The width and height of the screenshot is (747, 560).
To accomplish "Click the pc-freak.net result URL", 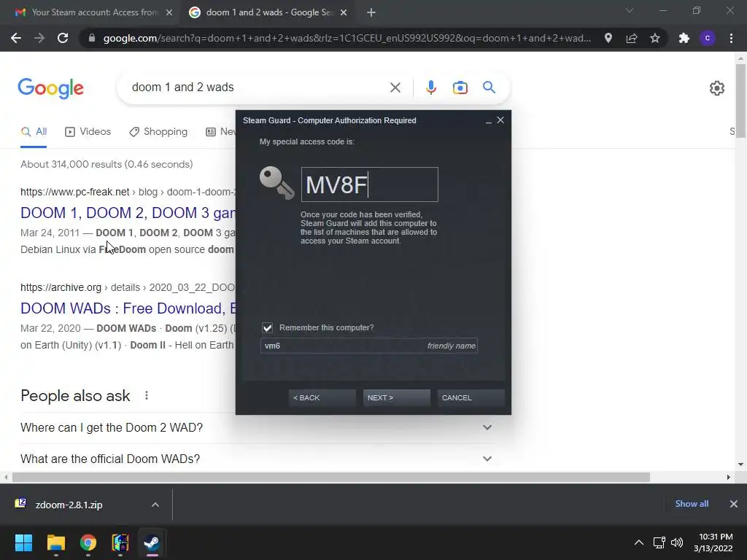I will pyautogui.click(x=128, y=192).
